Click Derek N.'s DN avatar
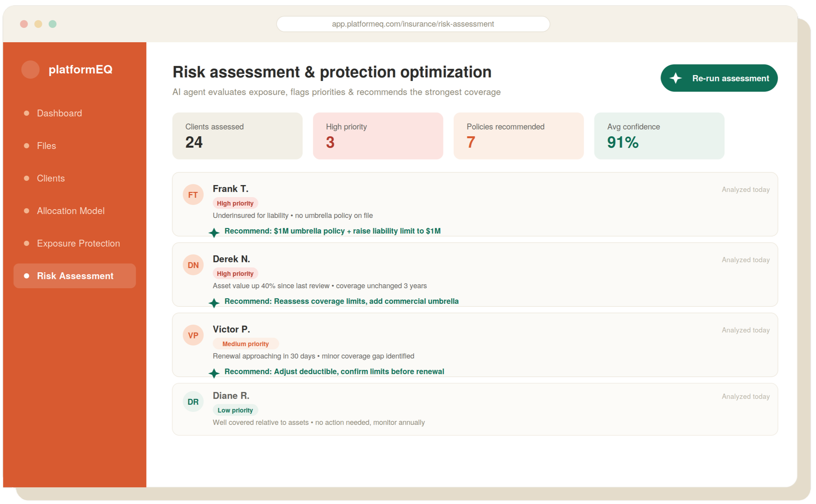Viewport: 816px width, 504px height. point(193,265)
